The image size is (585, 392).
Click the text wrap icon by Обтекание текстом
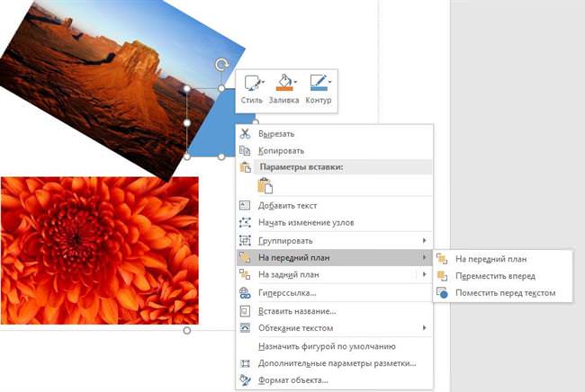click(x=245, y=328)
